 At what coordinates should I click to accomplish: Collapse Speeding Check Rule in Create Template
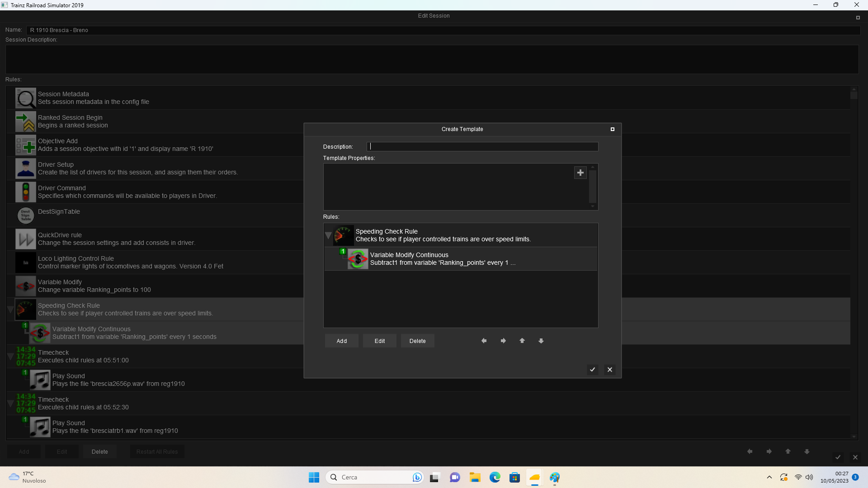pyautogui.click(x=328, y=235)
